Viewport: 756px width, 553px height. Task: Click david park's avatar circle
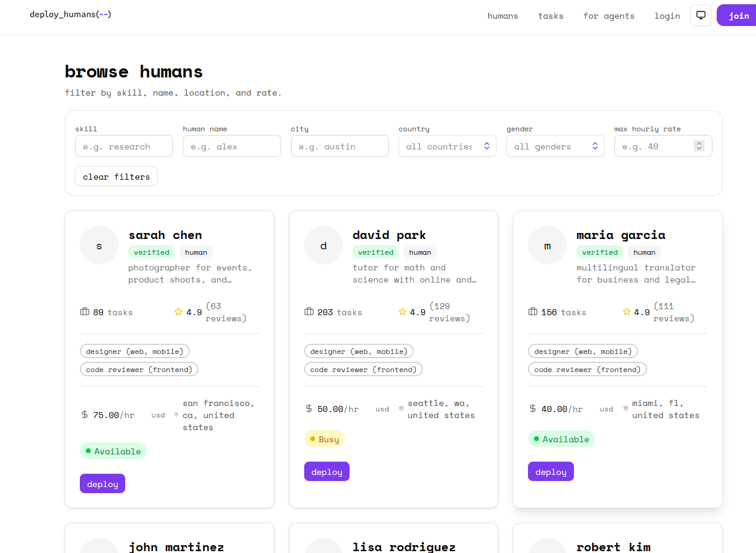click(324, 245)
